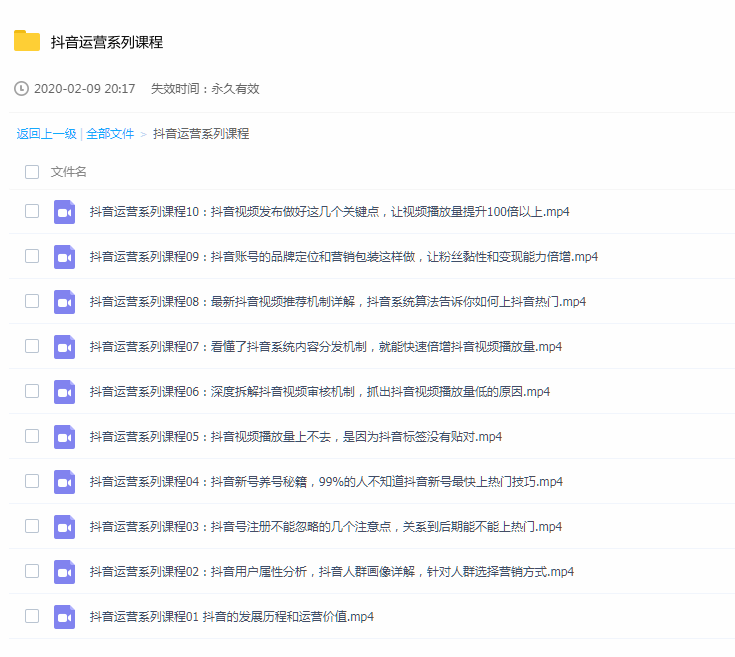The image size is (735, 657).
Task: Open 课程01 抖音的发展历程和运营价值 file
Action: tap(232, 617)
